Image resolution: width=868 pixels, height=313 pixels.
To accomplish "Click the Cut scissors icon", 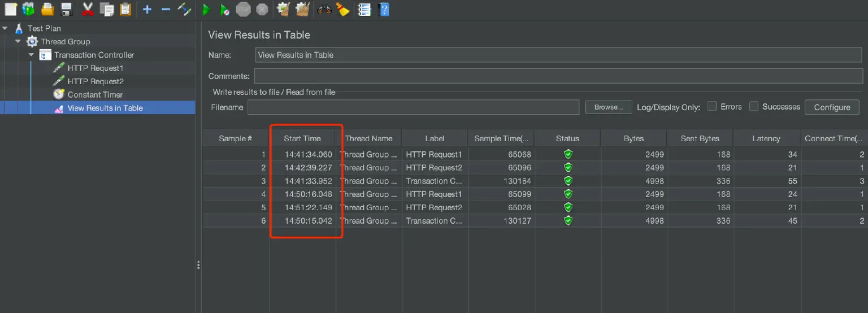I will [x=88, y=9].
